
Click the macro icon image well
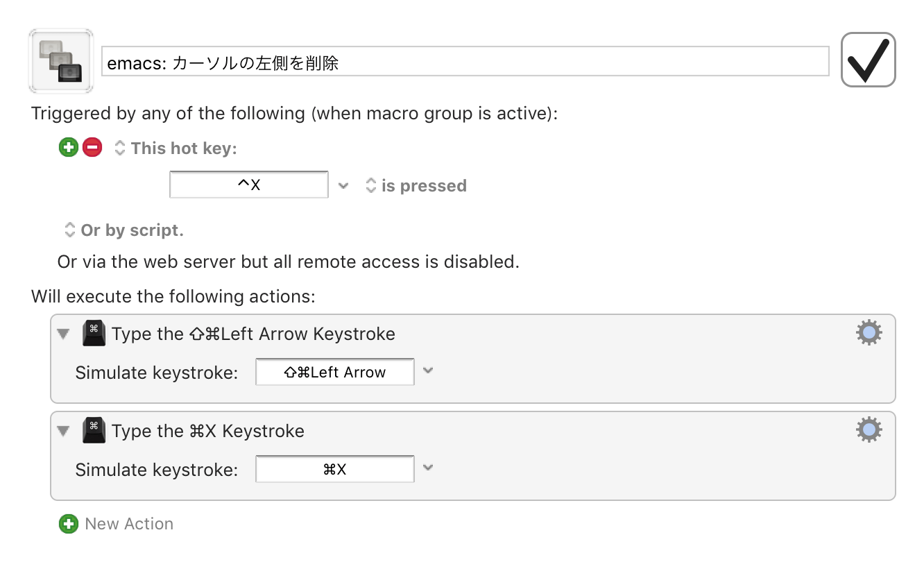(x=61, y=61)
